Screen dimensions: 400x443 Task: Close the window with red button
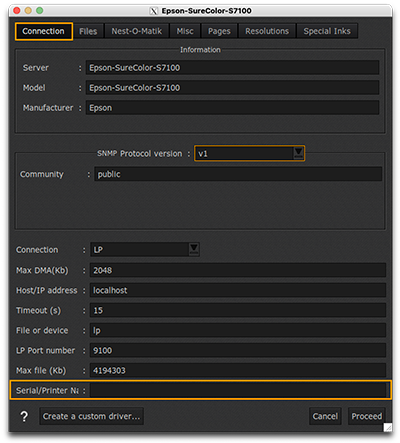17,11
